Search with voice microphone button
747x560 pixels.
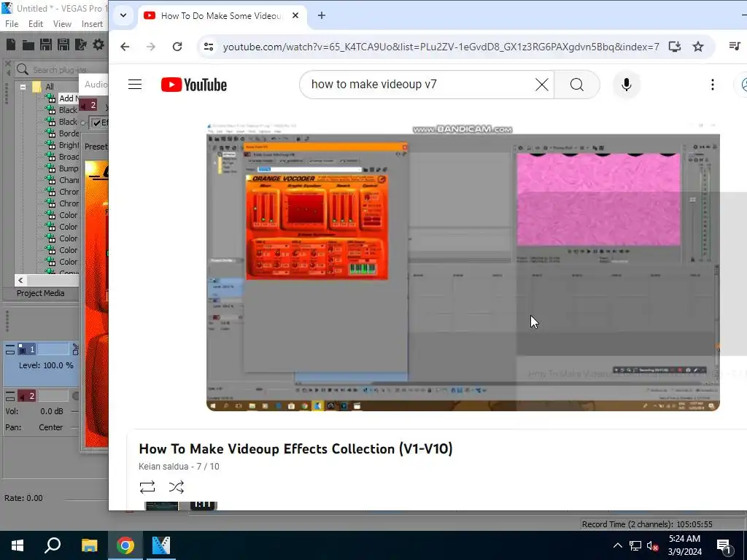627,85
